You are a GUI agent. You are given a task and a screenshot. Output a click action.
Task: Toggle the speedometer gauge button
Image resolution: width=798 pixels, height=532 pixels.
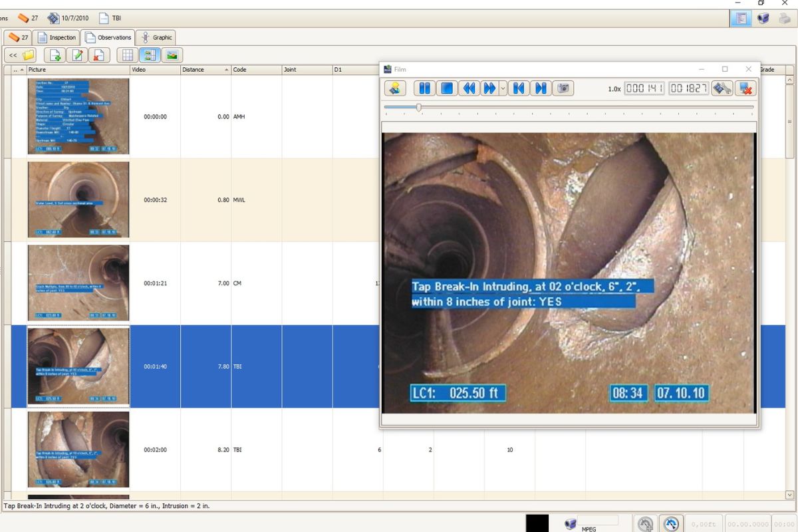(x=670, y=524)
